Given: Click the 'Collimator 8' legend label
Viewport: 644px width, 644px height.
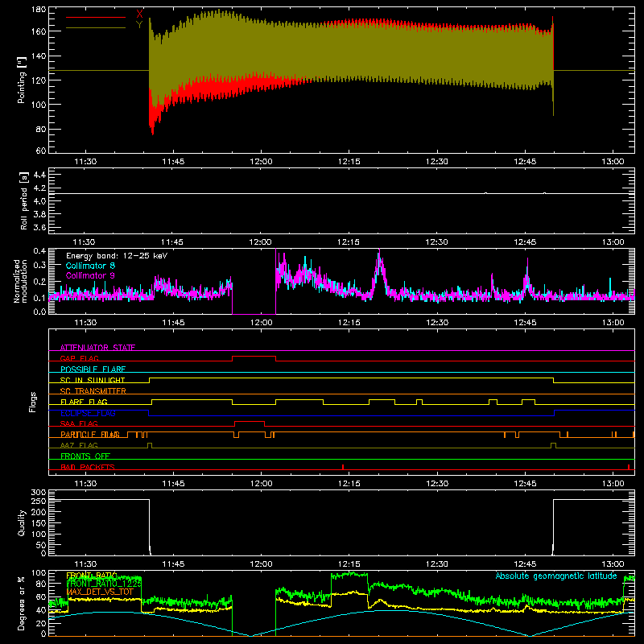Looking at the screenshot, I should [x=90, y=266].
